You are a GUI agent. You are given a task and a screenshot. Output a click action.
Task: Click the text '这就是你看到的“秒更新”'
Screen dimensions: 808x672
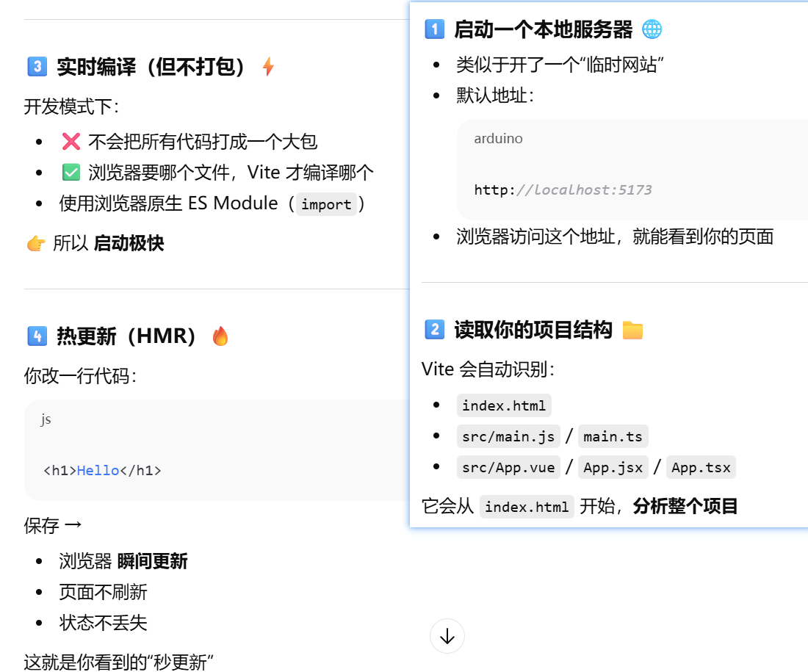pos(118,662)
